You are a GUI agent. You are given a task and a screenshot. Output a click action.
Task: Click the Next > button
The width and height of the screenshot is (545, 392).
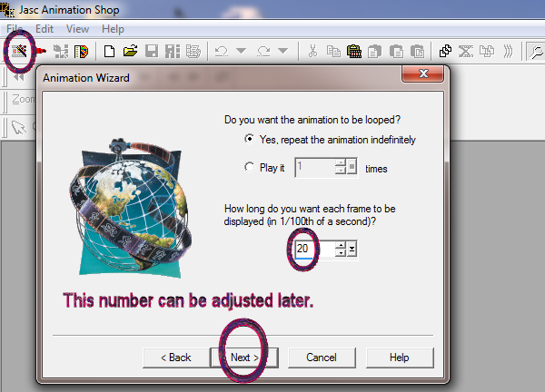pyautogui.click(x=244, y=358)
